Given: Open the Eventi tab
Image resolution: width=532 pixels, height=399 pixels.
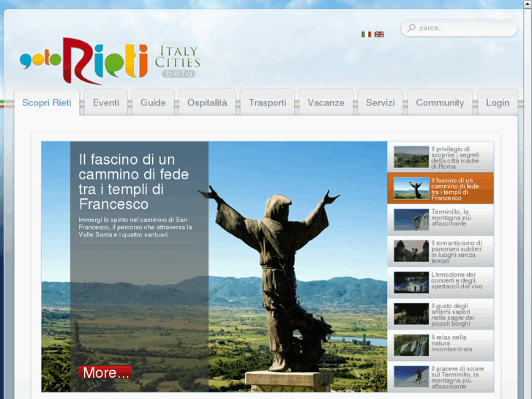Looking at the screenshot, I should (x=106, y=102).
